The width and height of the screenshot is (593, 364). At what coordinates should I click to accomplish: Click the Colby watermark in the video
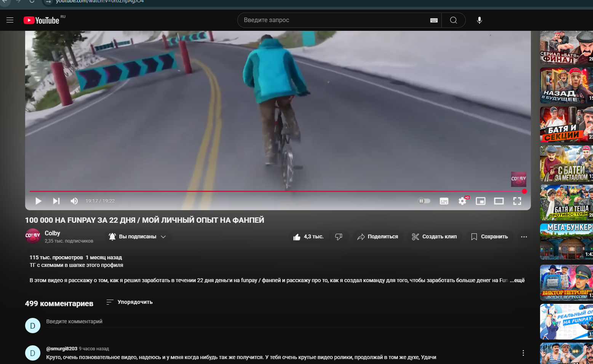pyautogui.click(x=518, y=179)
